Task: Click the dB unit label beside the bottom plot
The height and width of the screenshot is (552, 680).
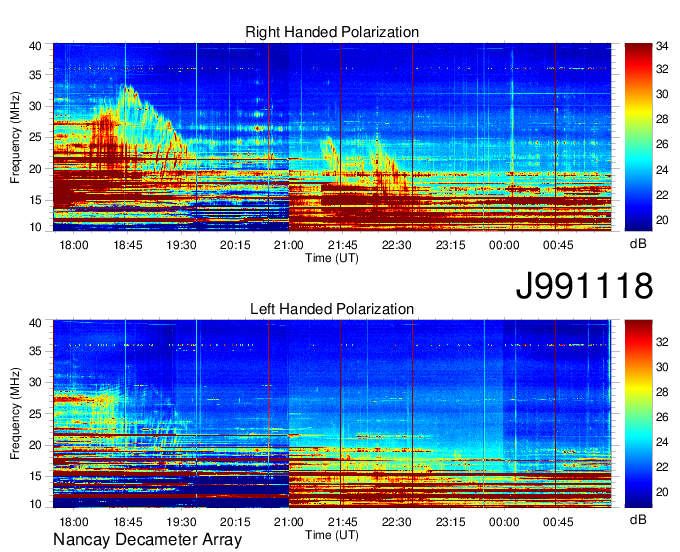Action: pos(638,519)
